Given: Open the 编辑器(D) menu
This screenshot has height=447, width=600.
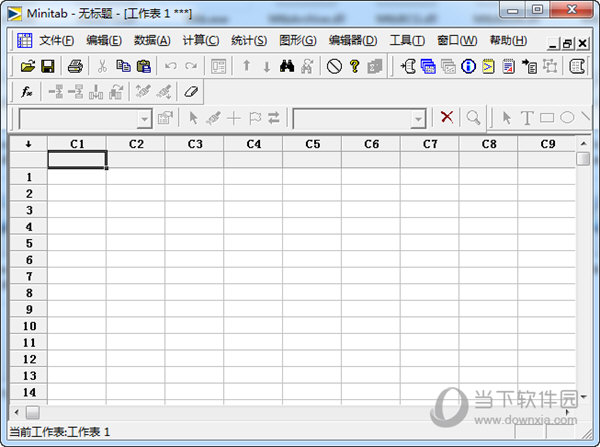Looking at the screenshot, I should click(x=353, y=40).
